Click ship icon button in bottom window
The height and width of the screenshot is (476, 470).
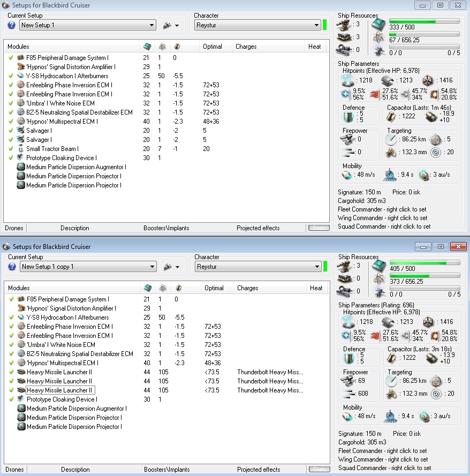pyautogui.click(x=168, y=267)
